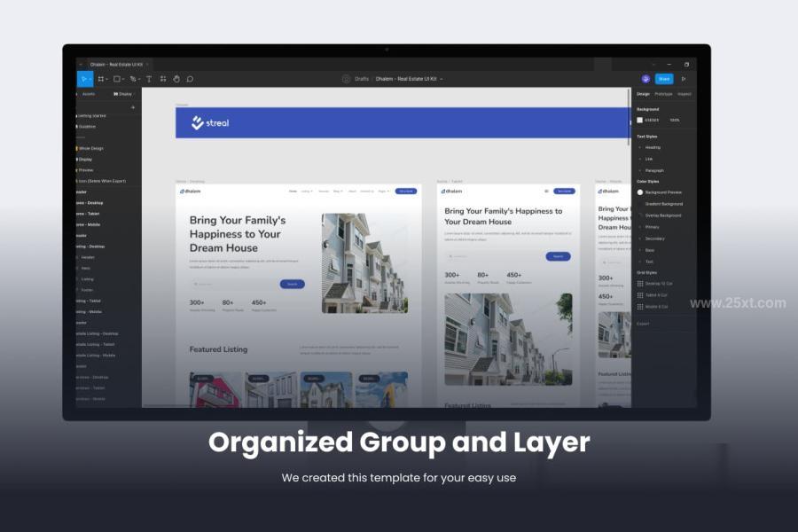This screenshot has width=798, height=532.
Task: Click the background opacity 100% field
Action: coord(675,121)
